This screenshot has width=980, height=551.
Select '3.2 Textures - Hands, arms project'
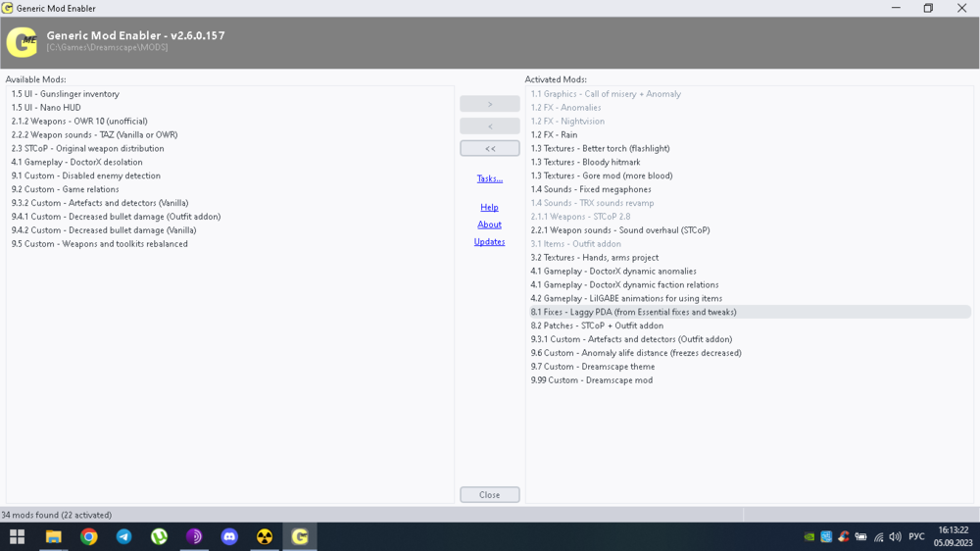[x=595, y=258]
